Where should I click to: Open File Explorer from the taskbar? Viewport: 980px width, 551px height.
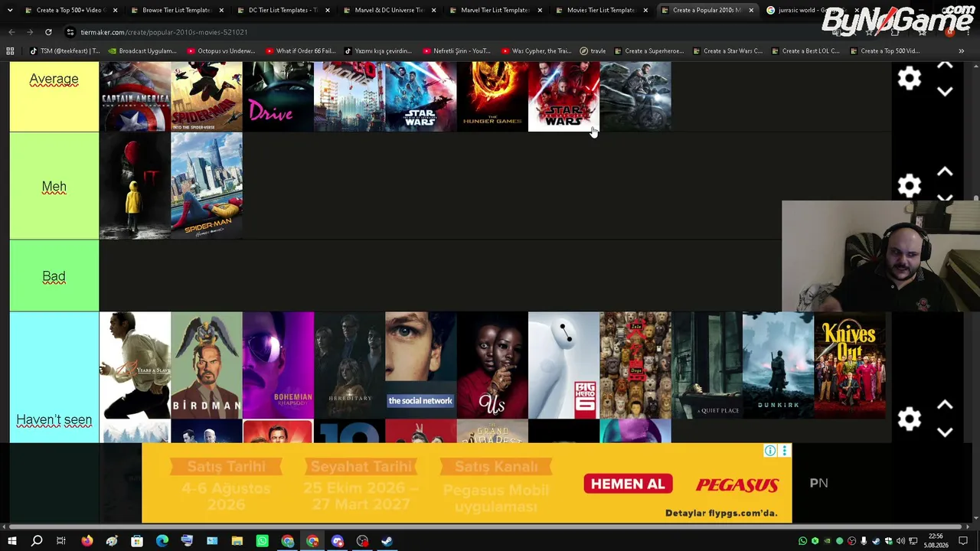(x=237, y=541)
